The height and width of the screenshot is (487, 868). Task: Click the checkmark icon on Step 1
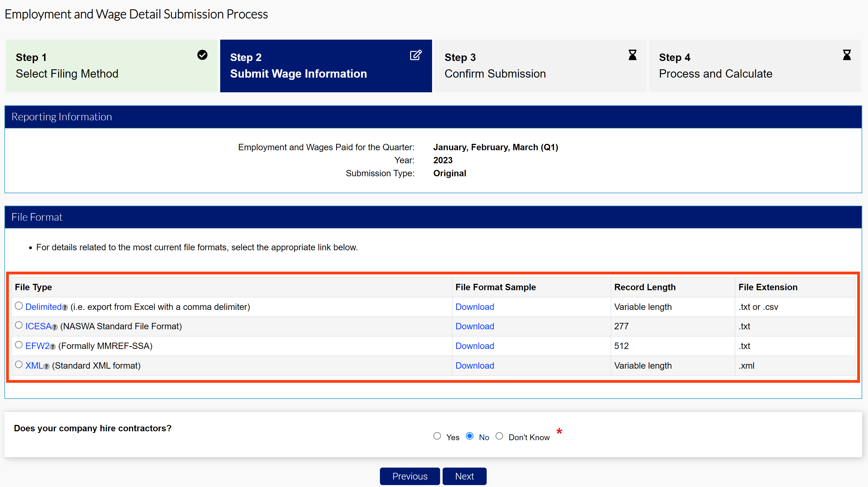[202, 55]
